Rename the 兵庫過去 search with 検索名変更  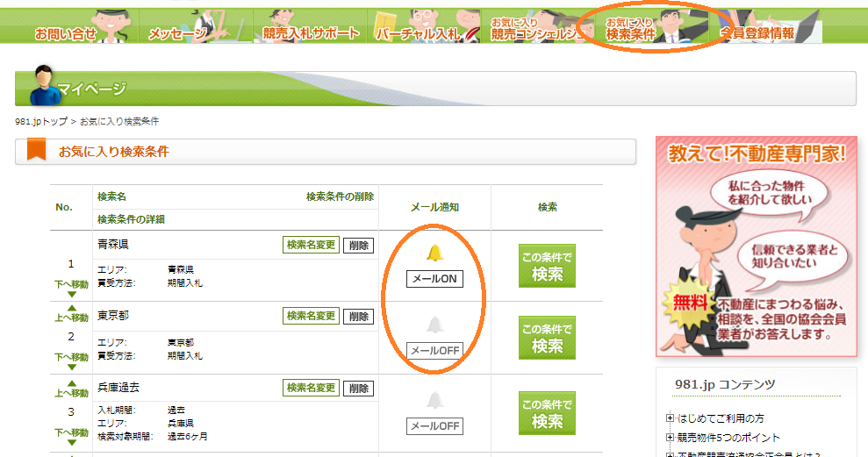(x=311, y=388)
